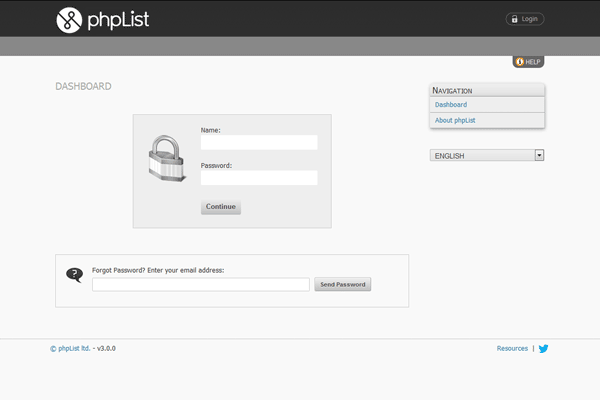Image resolution: width=600 pixels, height=400 pixels.
Task: Open the HELP text button
Action: (x=533, y=62)
